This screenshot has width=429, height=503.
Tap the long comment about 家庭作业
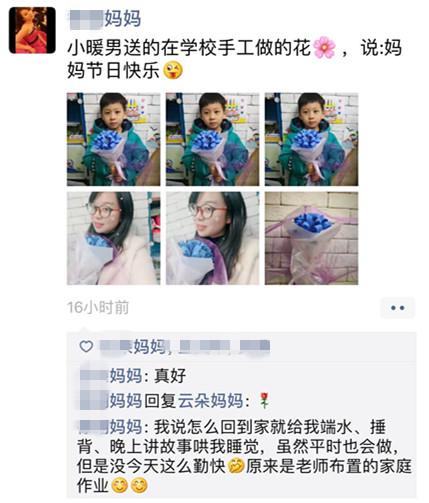245,456
